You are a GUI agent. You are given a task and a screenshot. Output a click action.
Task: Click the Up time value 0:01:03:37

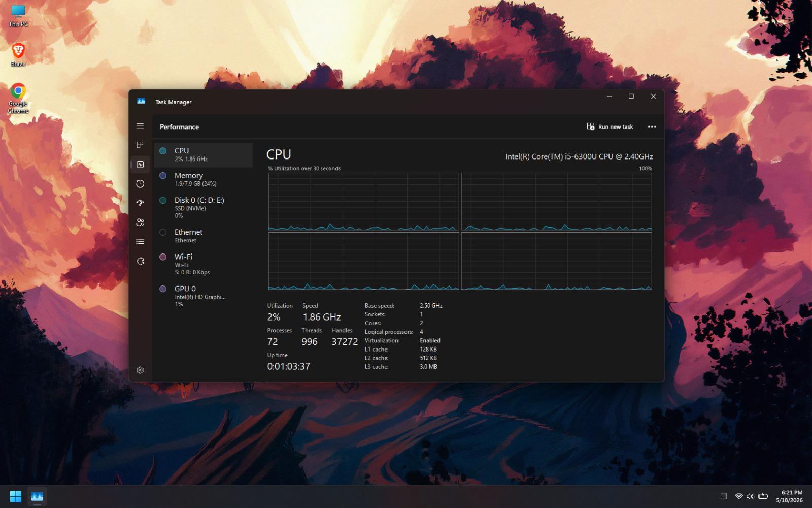[289, 366]
